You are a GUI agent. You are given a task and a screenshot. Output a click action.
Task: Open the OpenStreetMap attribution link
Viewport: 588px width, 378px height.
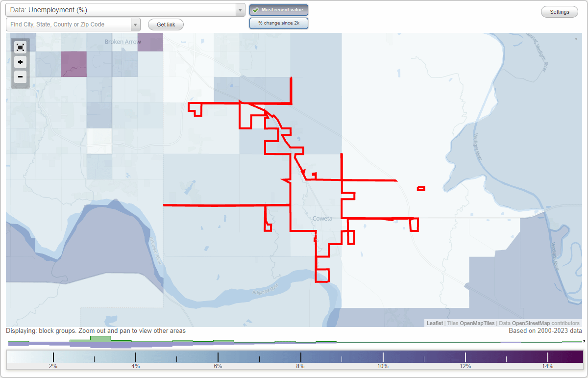(x=531, y=323)
